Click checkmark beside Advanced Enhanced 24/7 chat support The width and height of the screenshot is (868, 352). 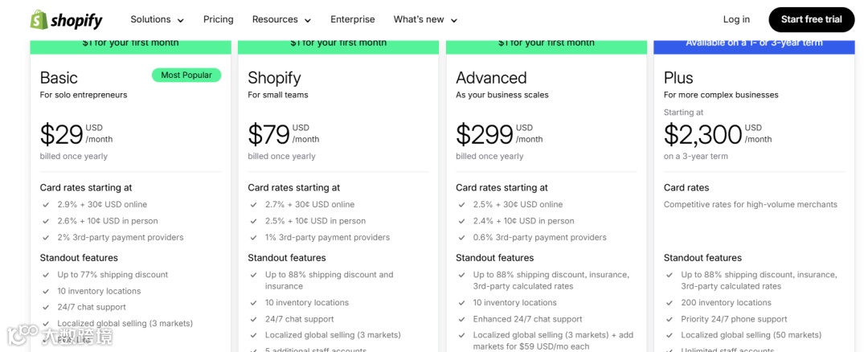click(462, 319)
